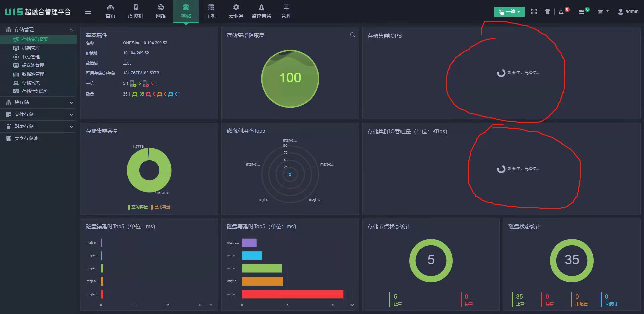The image size is (644, 314).
Task: Click the 异常 count under storage node status
Action: tap(466, 297)
